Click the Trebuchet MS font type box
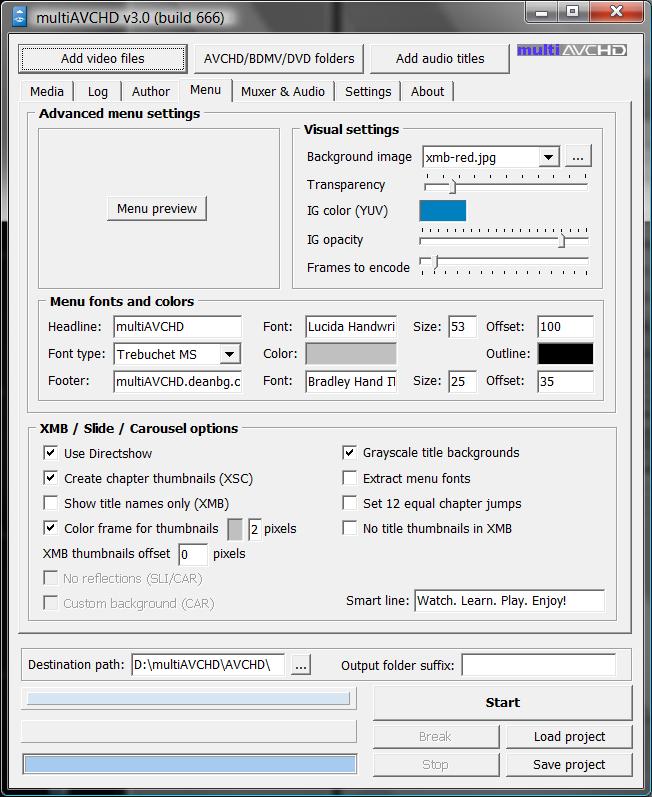This screenshot has width=652, height=797. (x=177, y=354)
